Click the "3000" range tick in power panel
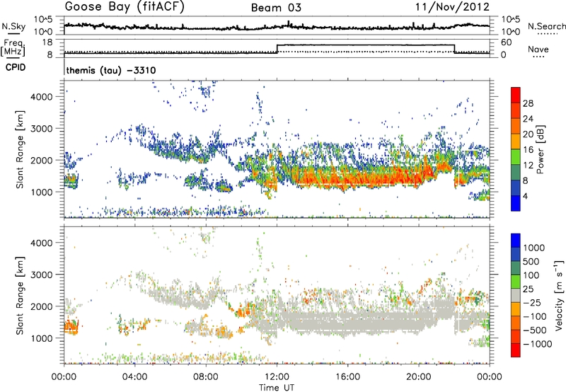The height and width of the screenshot is (392, 566). coord(42,129)
